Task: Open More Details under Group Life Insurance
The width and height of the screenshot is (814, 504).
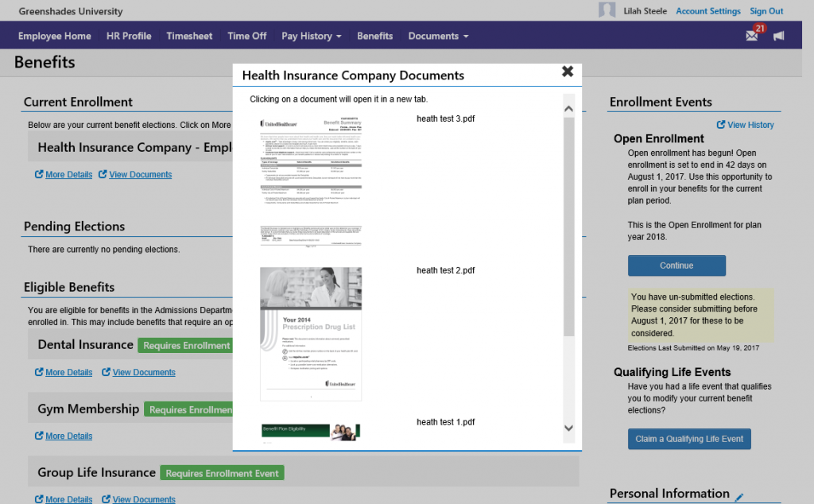Action: (68, 499)
